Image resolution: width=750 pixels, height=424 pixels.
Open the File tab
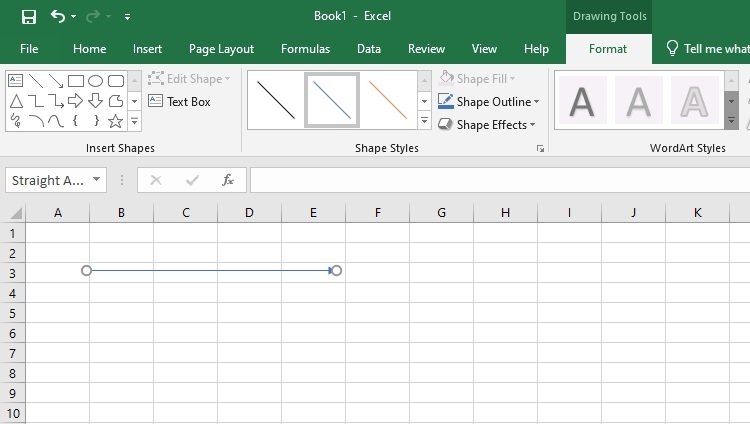coord(29,49)
